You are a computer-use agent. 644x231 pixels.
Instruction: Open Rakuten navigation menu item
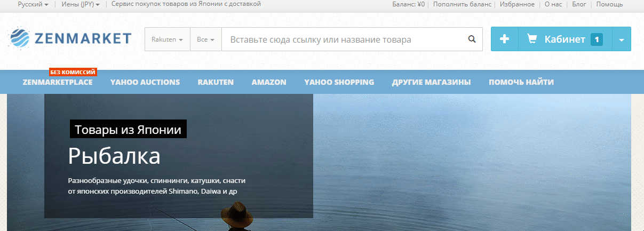pyautogui.click(x=216, y=82)
